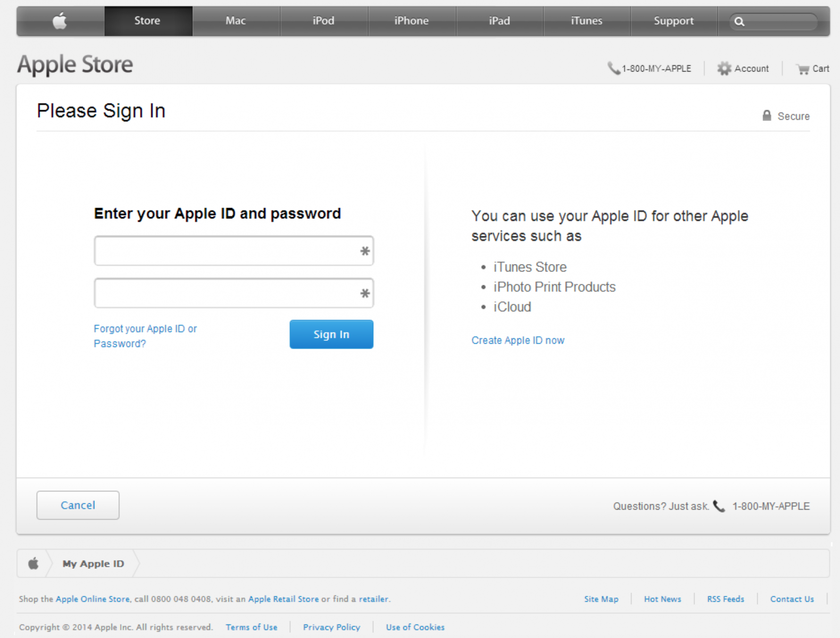Click the shopping cart icon

(x=802, y=69)
